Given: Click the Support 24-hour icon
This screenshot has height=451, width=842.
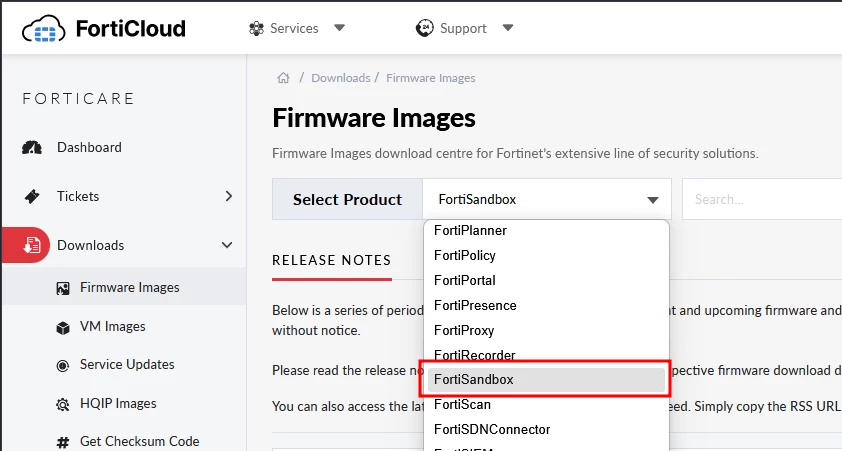Looking at the screenshot, I should (425, 28).
